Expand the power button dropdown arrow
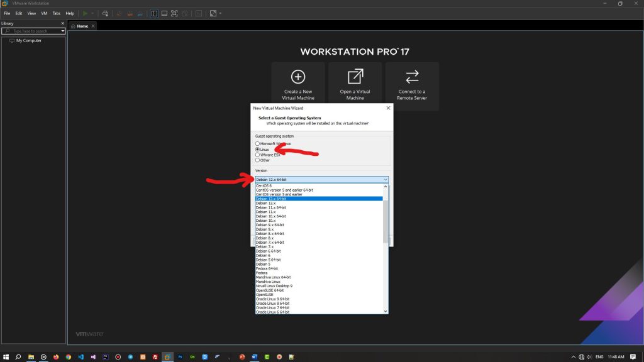 click(x=93, y=13)
